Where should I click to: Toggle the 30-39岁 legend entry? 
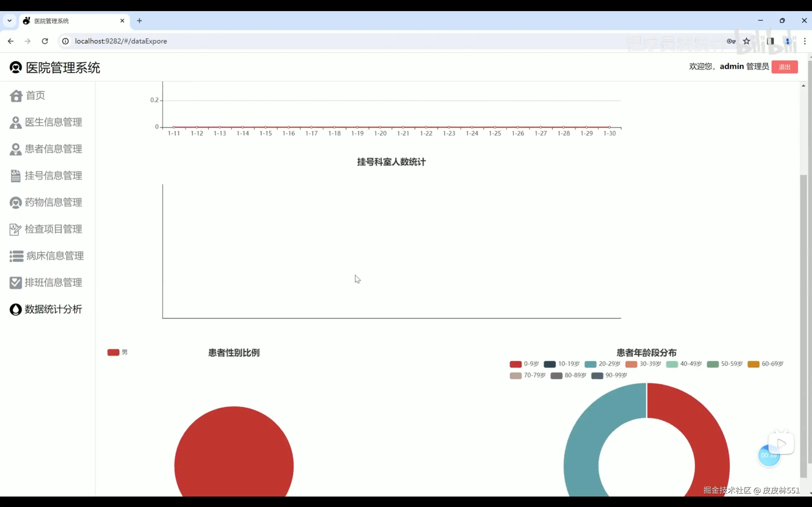[643, 364]
